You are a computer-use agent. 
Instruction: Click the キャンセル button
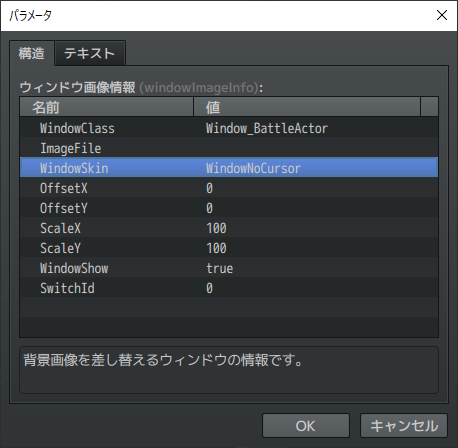click(x=404, y=426)
